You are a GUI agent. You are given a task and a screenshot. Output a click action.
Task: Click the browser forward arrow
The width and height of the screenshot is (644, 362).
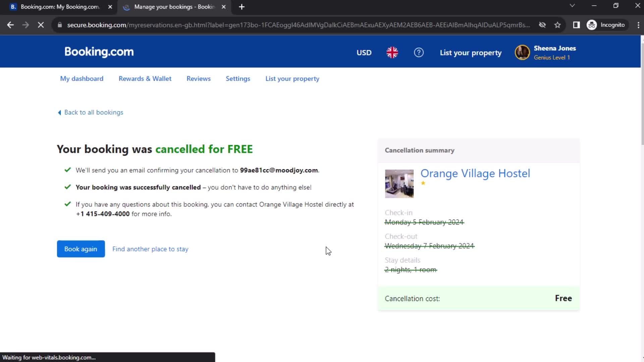click(25, 25)
